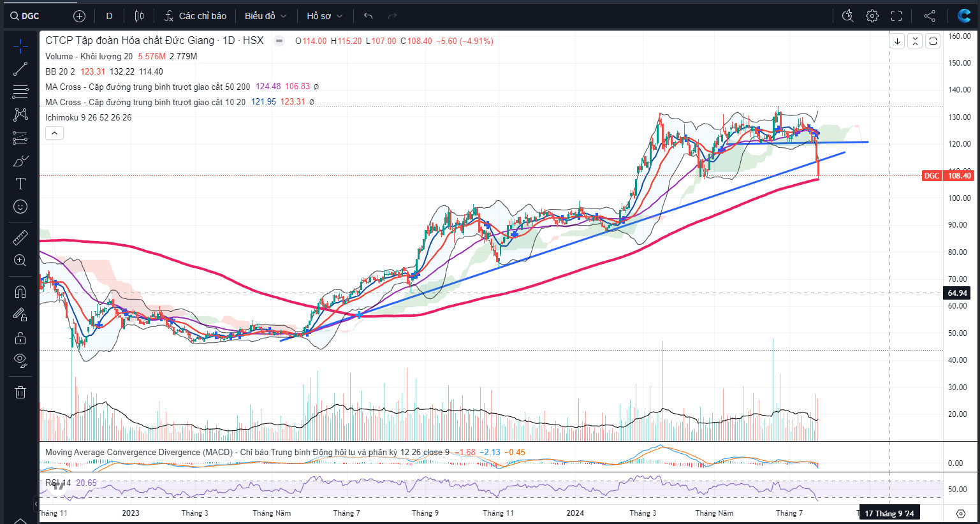Select the BB 20 2 indicator legend
Viewport: 980px width, 524px height.
[60, 71]
